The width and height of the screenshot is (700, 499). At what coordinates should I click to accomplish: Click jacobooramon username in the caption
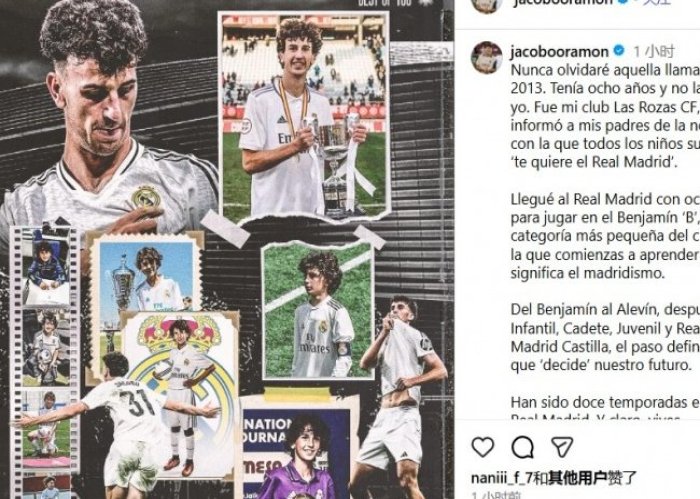coord(559,51)
